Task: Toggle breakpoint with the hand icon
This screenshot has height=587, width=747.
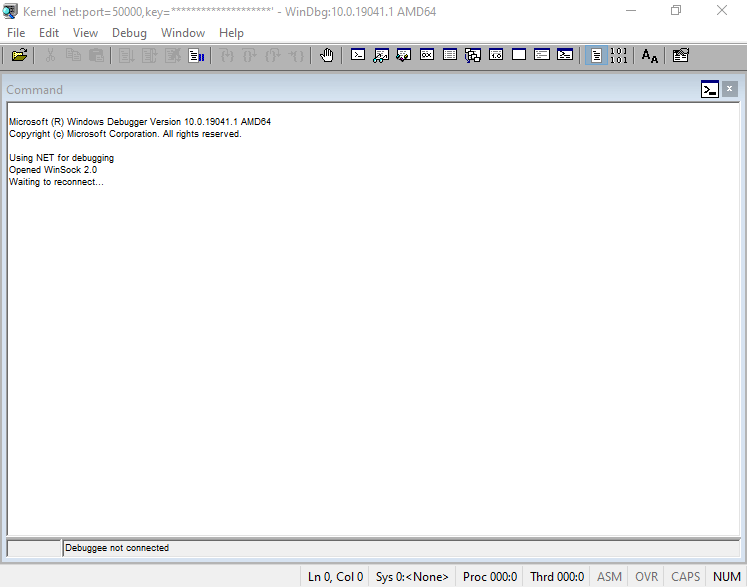Action: coord(327,55)
